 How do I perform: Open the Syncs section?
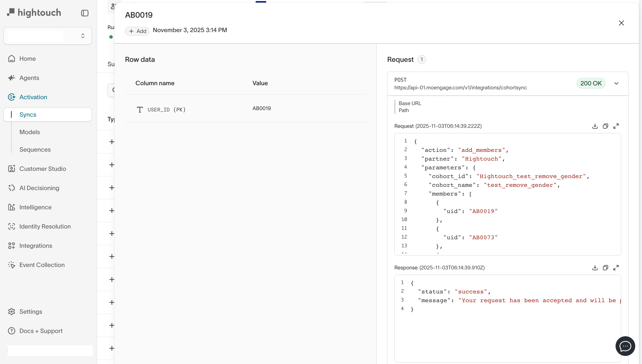coord(28,114)
